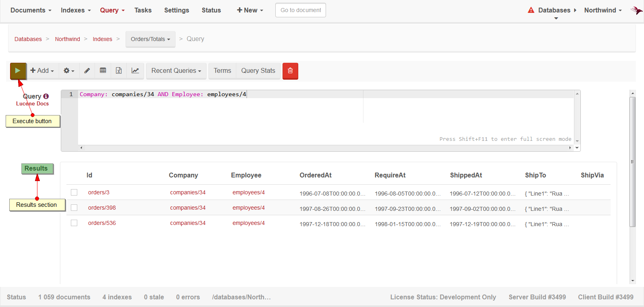
Task: Click inside the query editor text line
Action: tap(326, 94)
